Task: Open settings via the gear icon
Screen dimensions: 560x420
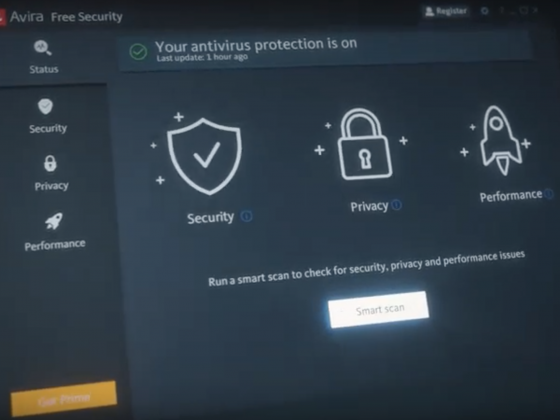Action: point(485,11)
